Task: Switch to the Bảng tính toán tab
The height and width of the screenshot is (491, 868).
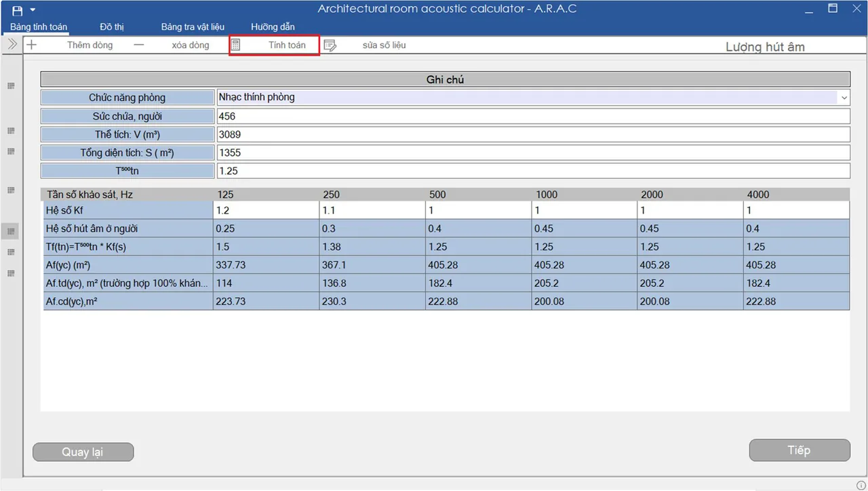Action: [x=39, y=27]
